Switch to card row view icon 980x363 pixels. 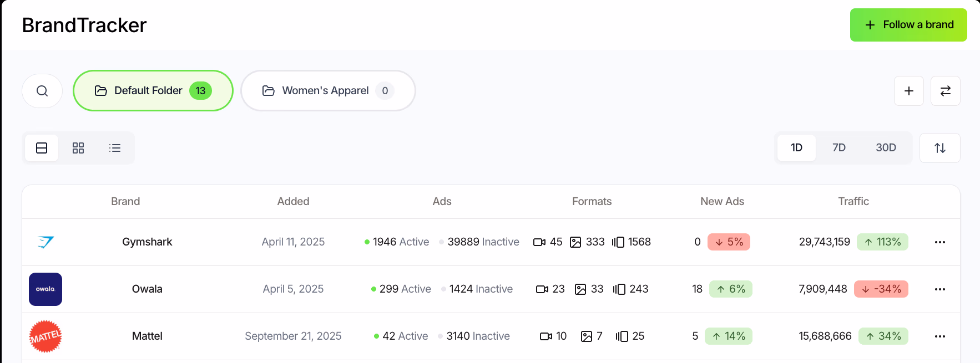pos(42,148)
